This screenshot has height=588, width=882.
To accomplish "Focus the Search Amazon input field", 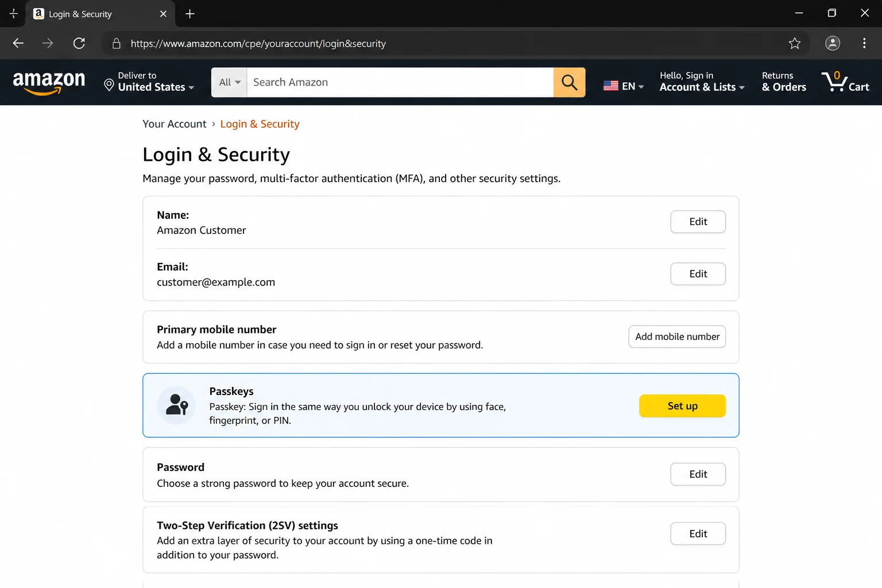I will pyautogui.click(x=400, y=82).
